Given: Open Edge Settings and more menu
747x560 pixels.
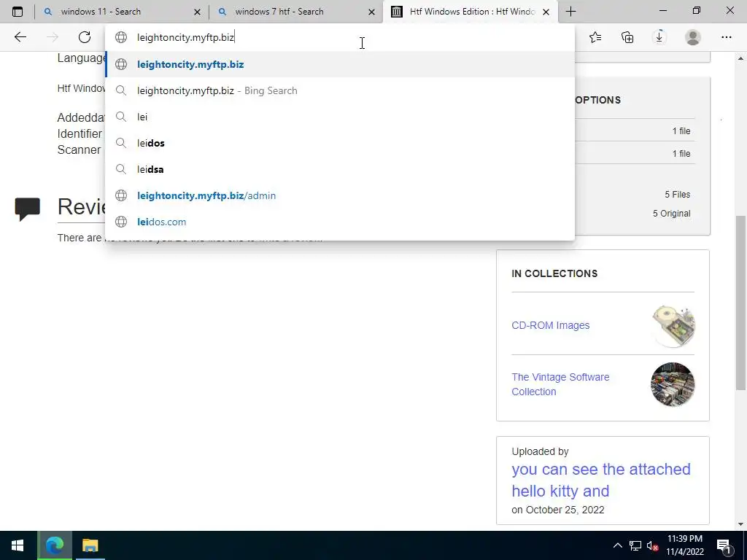Looking at the screenshot, I should pos(726,37).
